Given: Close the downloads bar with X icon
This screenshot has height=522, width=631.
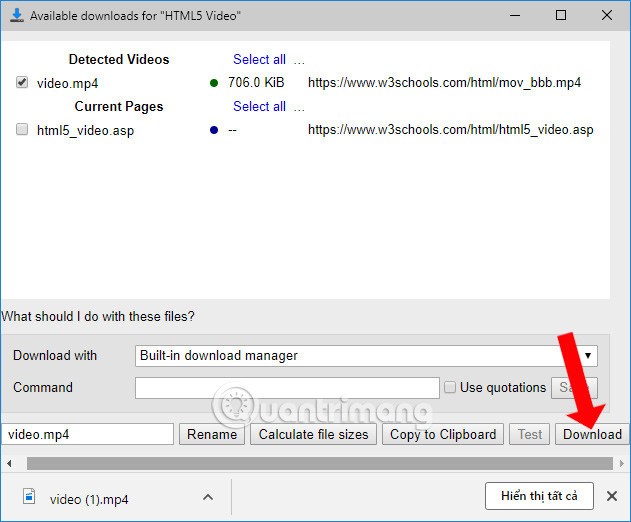Looking at the screenshot, I should (x=611, y=496).
